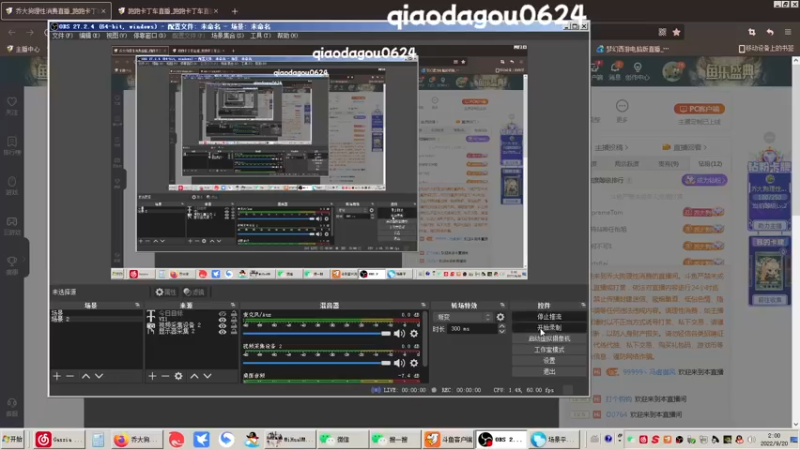Open settings gear for the mic/Aux channel
Image resolution: width=800 pixels, height=450 pixels.
(414, 334)
